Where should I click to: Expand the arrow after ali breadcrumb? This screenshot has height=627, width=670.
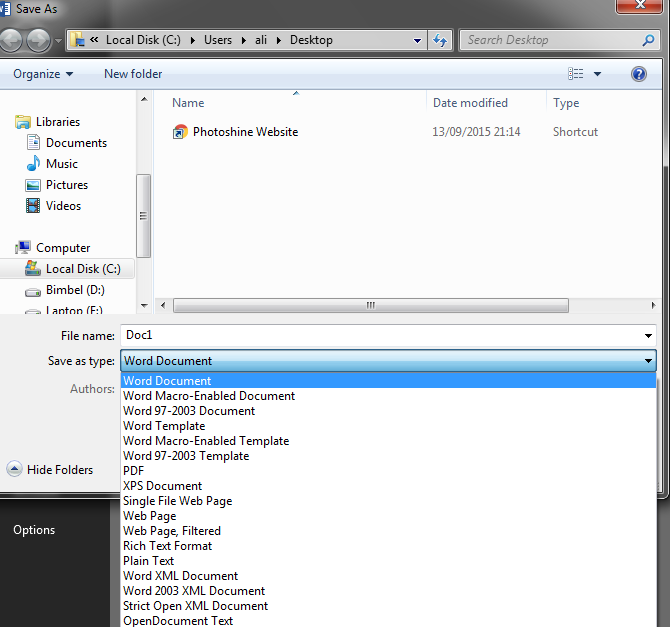tap(279, 40)
